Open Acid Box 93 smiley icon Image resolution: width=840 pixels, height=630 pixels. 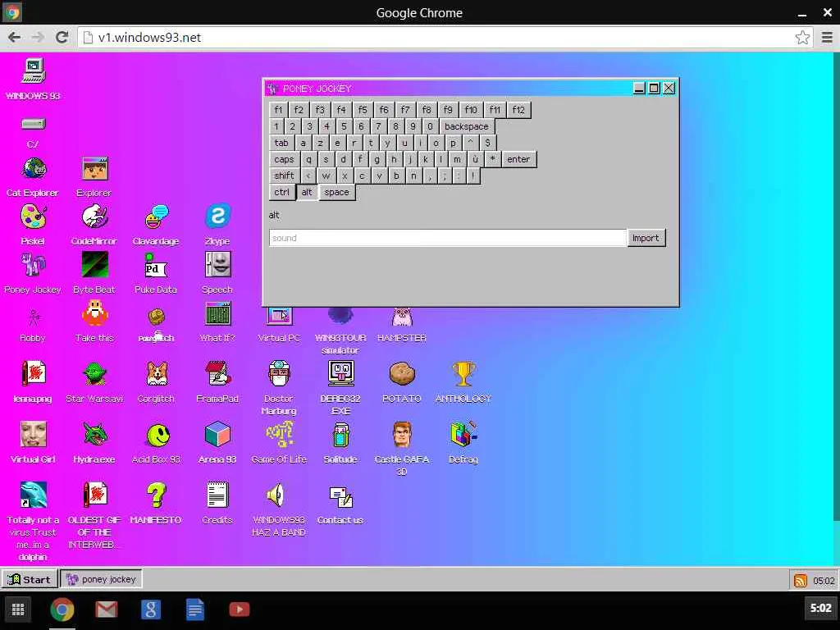(x=157, y=435)
